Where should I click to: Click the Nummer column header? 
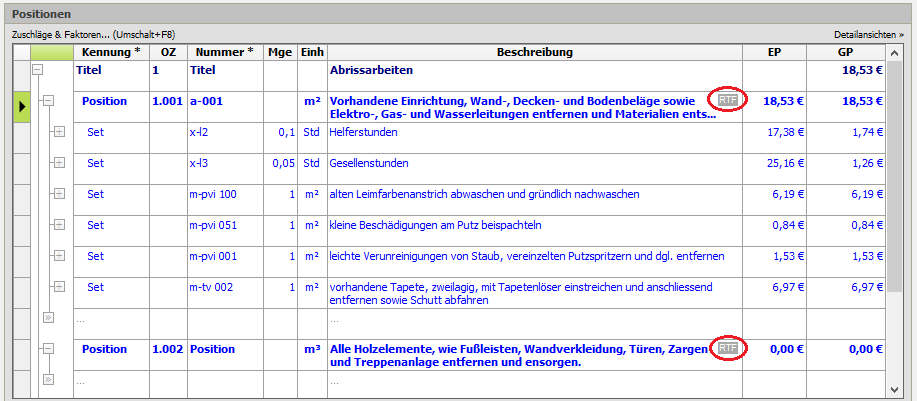point(225,52)
